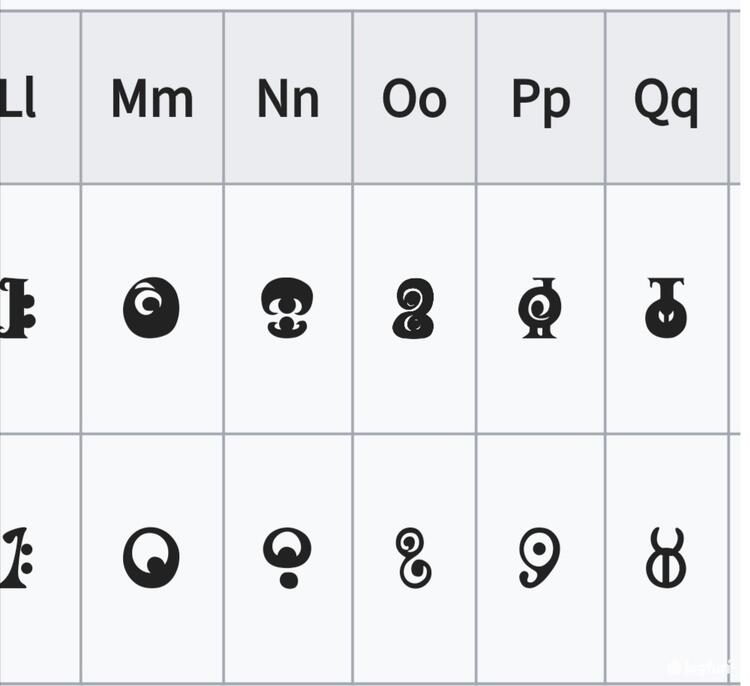Click the watermark in the bottom-right corner
The width and height of the screenshot is (750, 686).
[x=701, y=667]
